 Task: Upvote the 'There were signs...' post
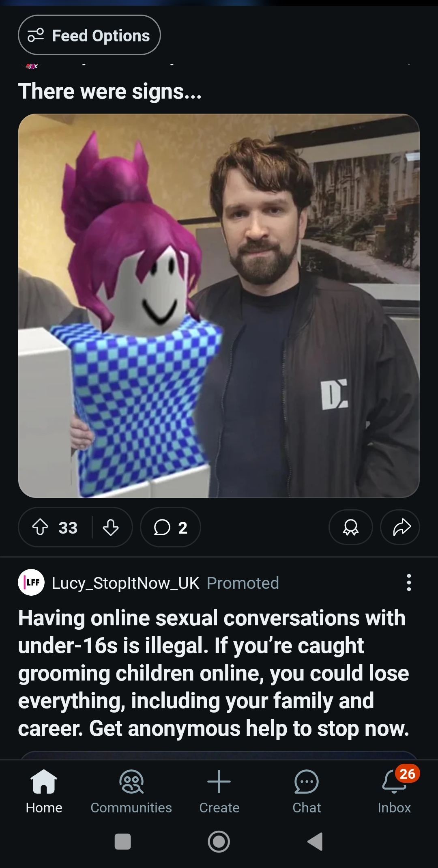(x=40, y=528)
